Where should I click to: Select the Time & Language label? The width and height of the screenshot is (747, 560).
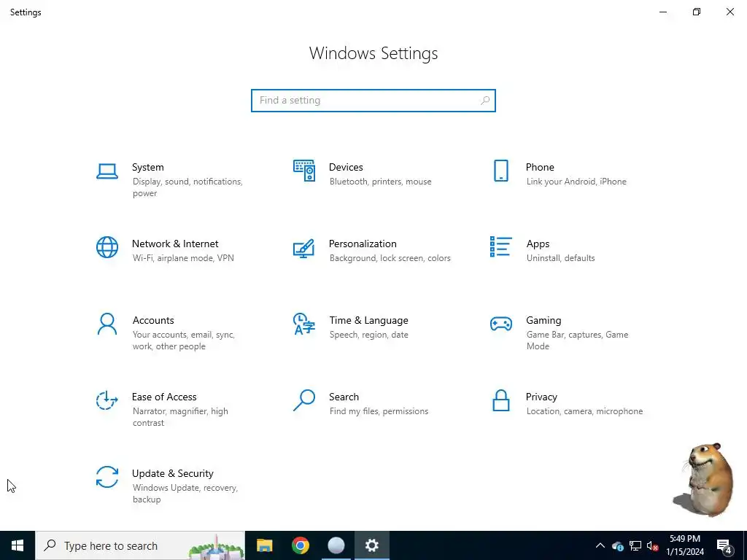368,321
